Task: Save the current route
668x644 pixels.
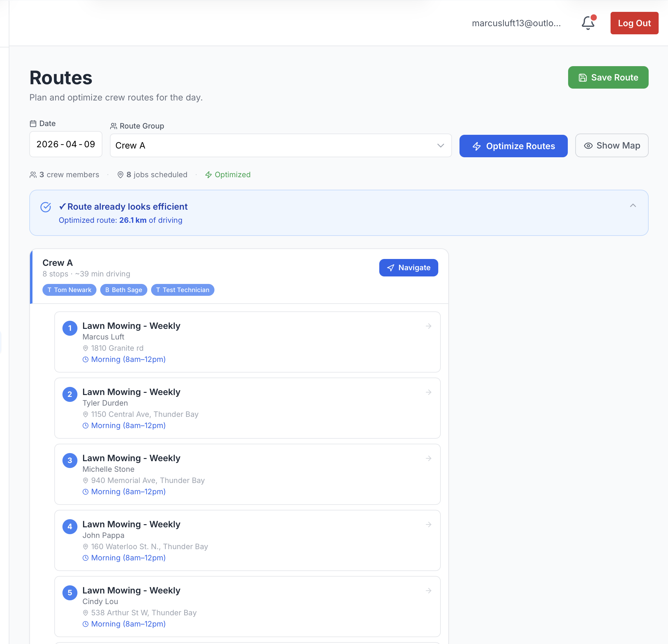Action: [x=608, y=77]
